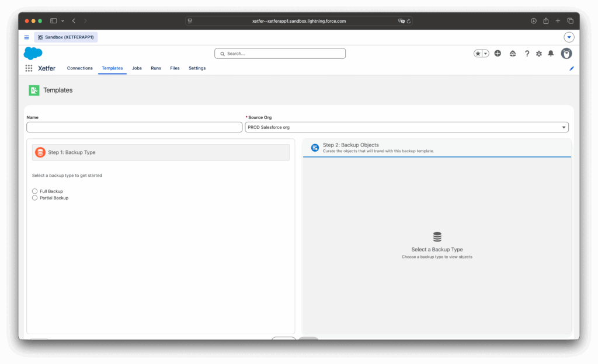The width and height of the screenshot is (598, 364).
Task: Toggle the Safari sidebar button
Action: [x=53, y=21]
